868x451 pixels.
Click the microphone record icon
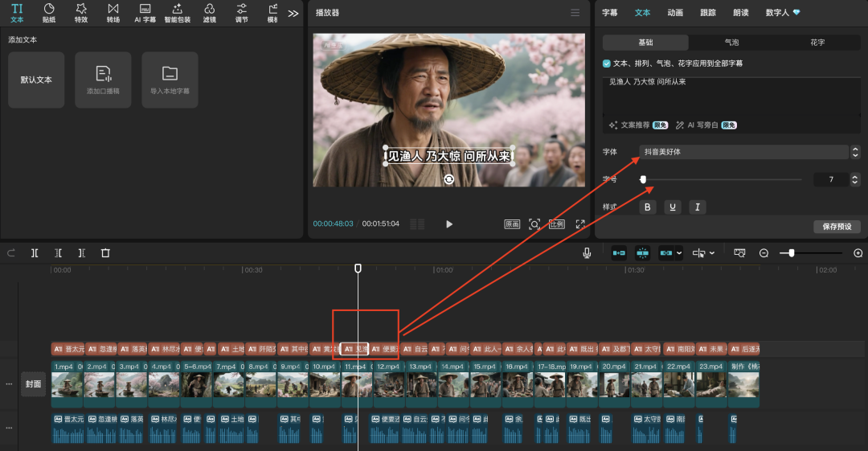(x=587, y=253)
